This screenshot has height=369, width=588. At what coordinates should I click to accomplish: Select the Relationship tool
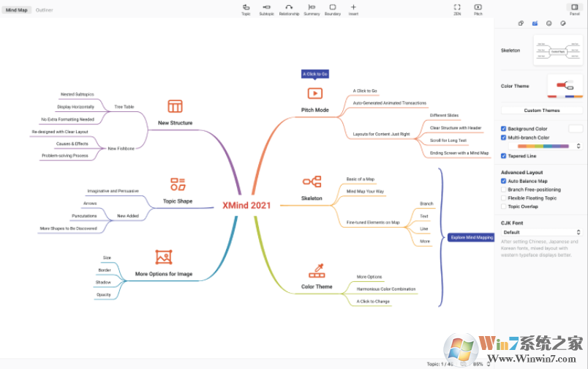coord(289,9)
